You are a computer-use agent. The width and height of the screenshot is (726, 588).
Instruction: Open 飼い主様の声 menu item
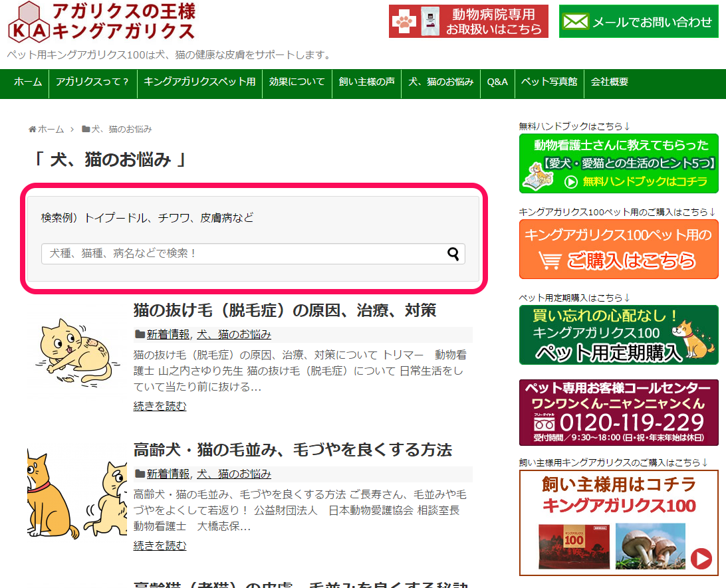pos(366,82)
